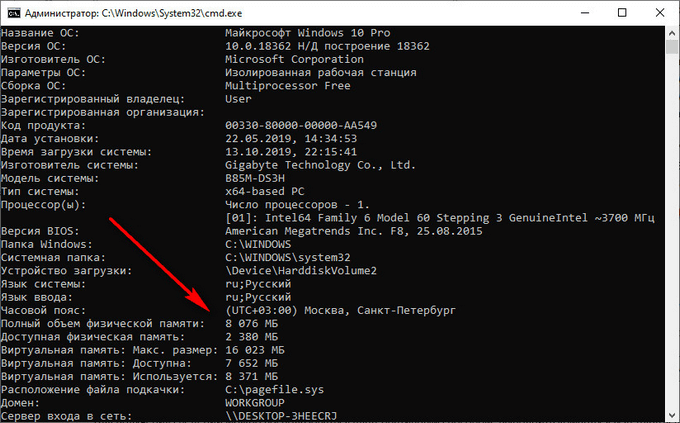Click the text 'Число процессоров - 1.'
The width and height of the screenshot is (680, 423).
pos(297,205)
